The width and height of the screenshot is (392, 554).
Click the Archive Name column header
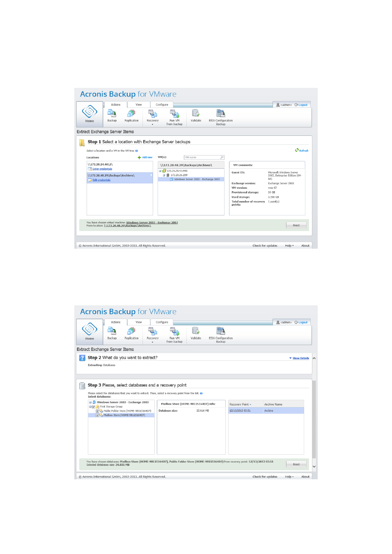(x=283, y=405)
